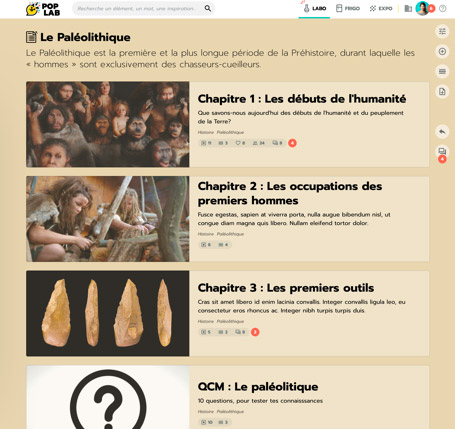455x429 pixels.
Task: Open the EXPO tab
Action: click(381, 9)
